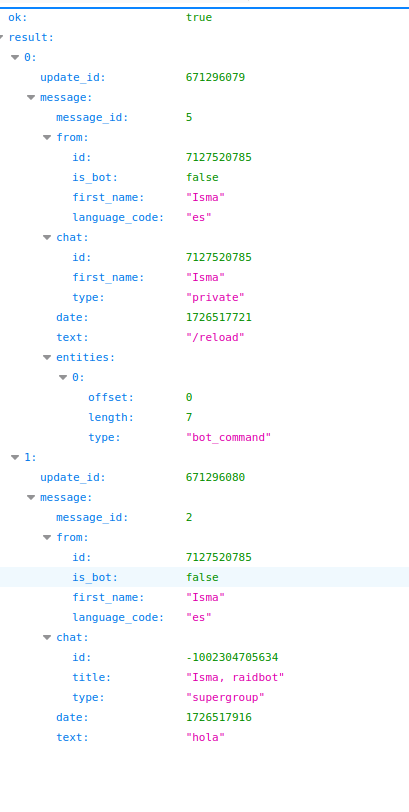Collapse result item 1

[15, 457]
